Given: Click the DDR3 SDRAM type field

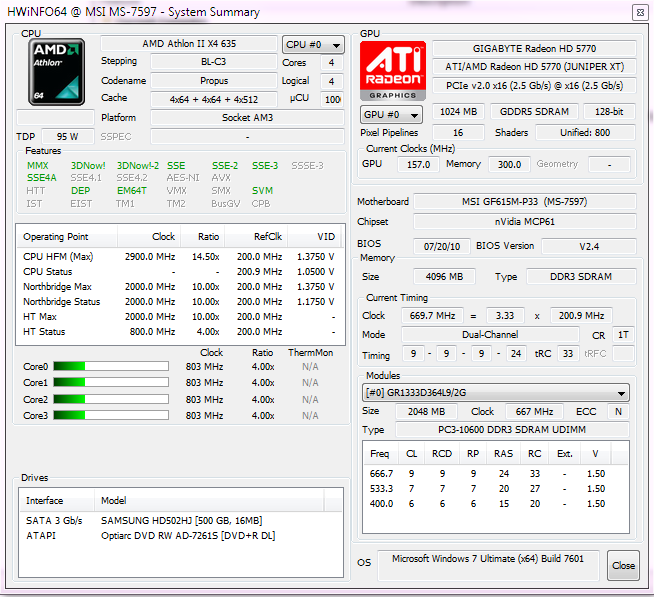Looking at the screenshot, I should pos(581,277).
